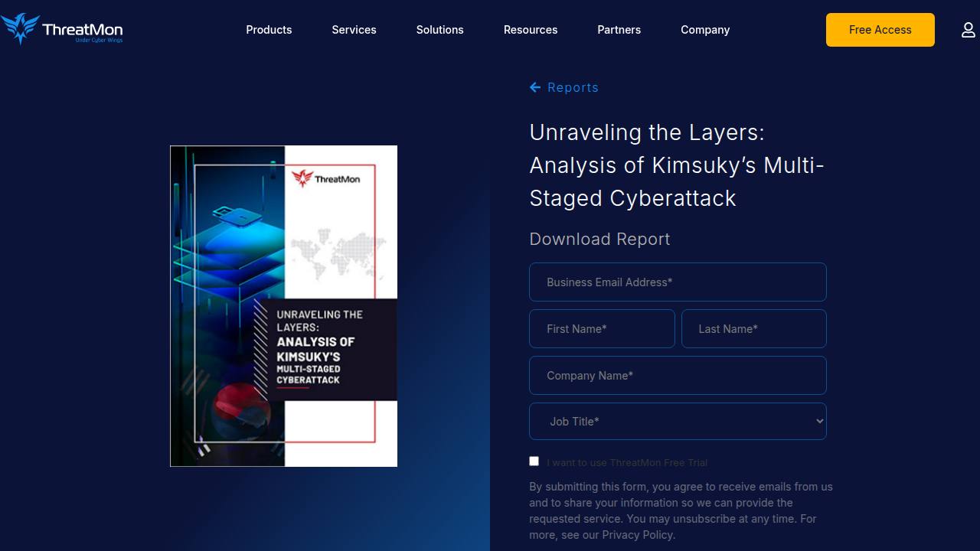Check the ThreatMon Free Trial checkbox
980x551 pixels.
pyautogui.click(x=534, y=461)
